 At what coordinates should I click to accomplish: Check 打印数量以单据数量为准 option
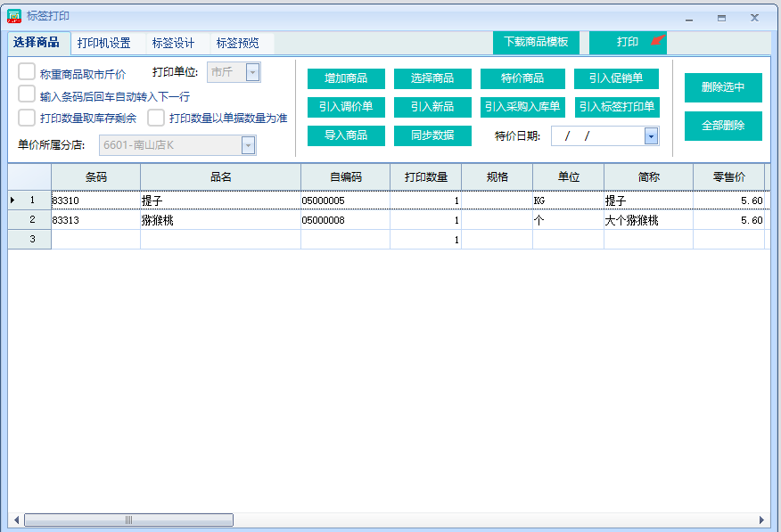click(x=156, y=118)
